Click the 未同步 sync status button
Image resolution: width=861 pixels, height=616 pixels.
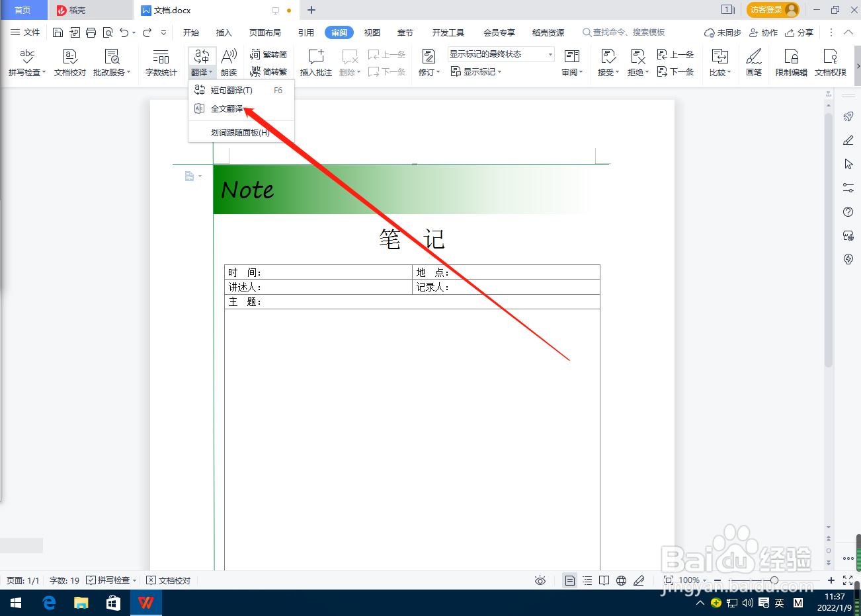[x=723, y=32]
